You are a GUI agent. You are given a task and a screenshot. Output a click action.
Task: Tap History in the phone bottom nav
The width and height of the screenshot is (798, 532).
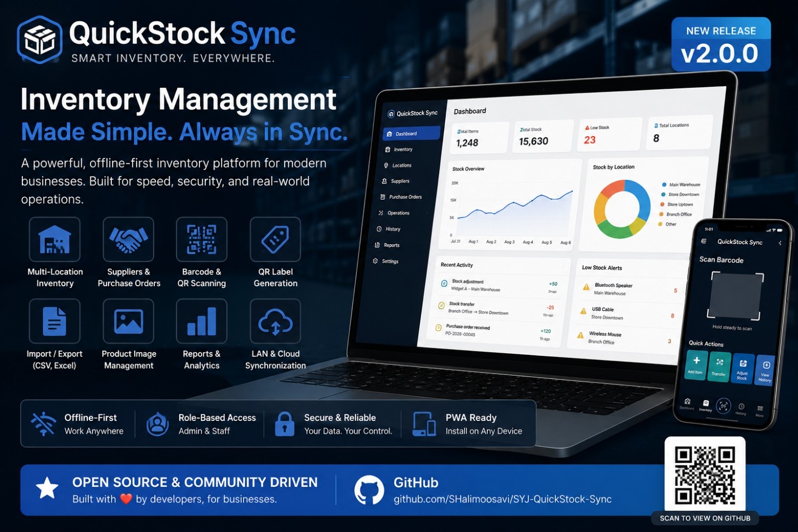coord(741,409)
